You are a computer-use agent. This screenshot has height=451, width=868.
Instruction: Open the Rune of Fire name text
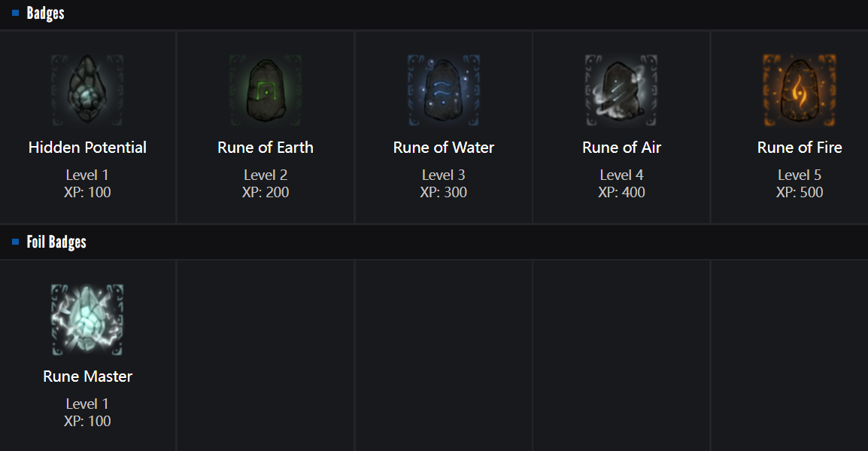pos(800,148)
